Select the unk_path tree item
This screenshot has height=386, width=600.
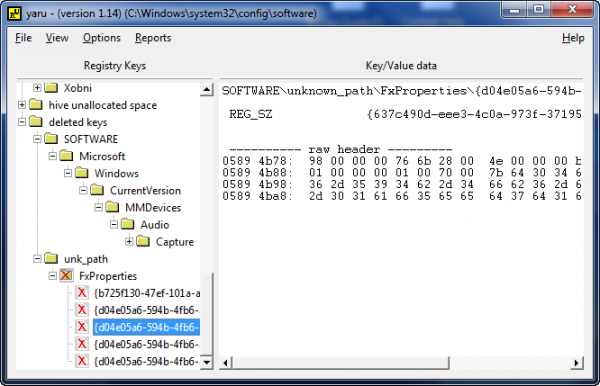tap(86, 259)
